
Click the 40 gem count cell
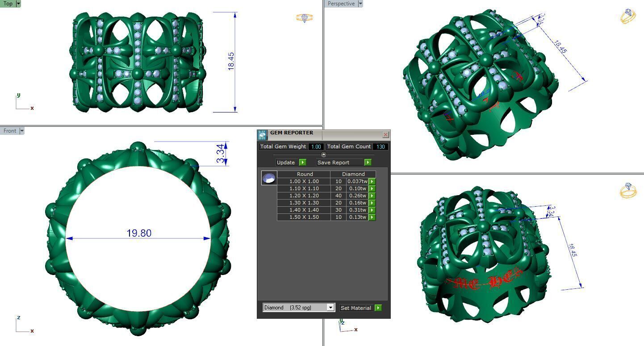point(339,196)
